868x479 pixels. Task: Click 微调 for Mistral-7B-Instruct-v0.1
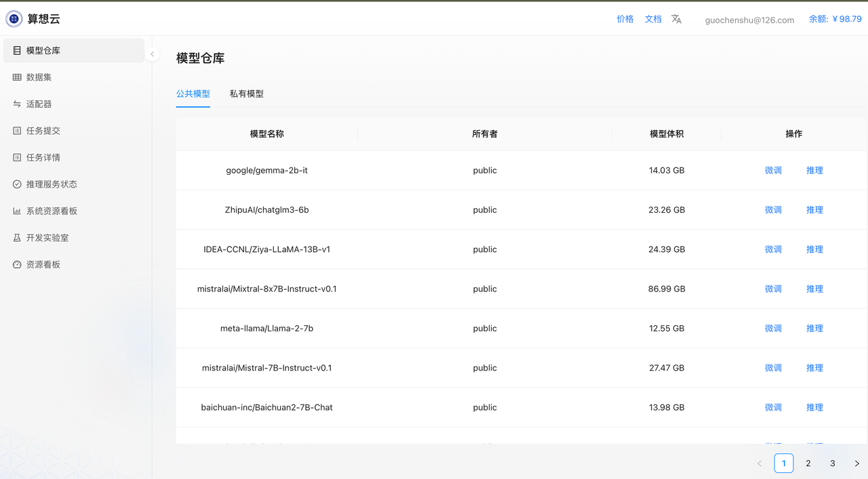tap(773, 368)
